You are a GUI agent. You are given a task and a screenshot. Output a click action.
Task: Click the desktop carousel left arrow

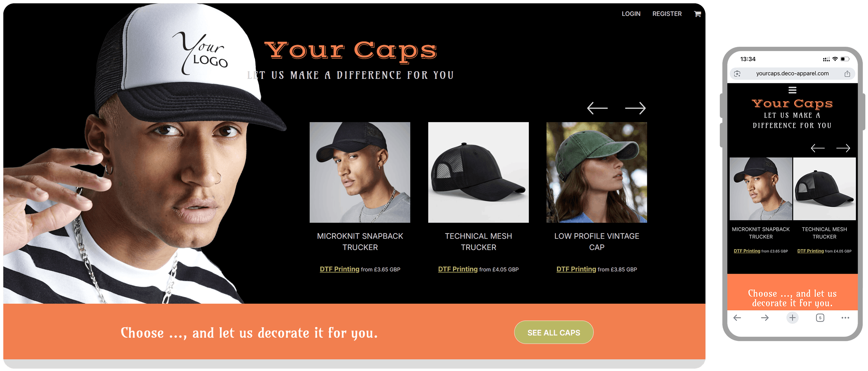point(597,108)
